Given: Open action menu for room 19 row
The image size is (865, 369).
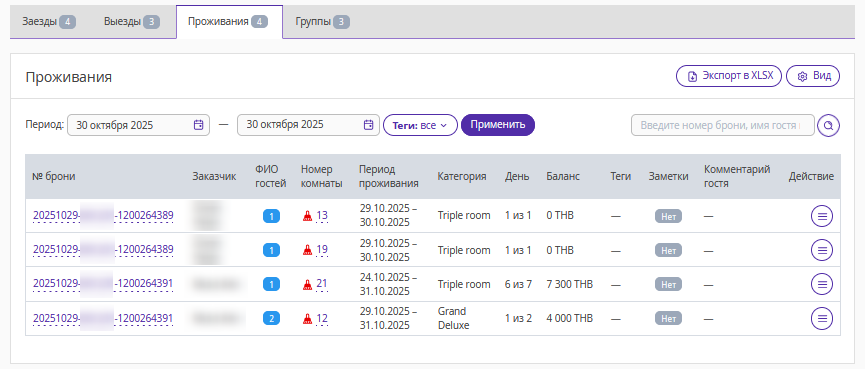Looking at the screenshot, I should point(822,250).
